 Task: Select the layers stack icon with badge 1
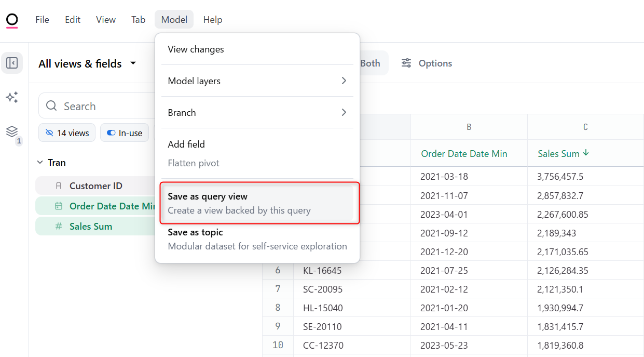12,133
